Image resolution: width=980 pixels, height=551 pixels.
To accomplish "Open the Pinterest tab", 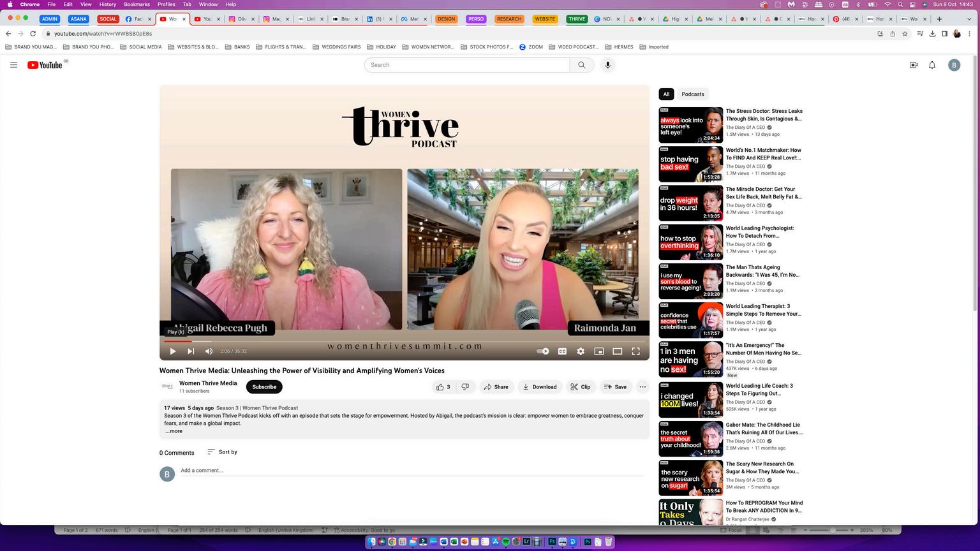I will point(844,19).
